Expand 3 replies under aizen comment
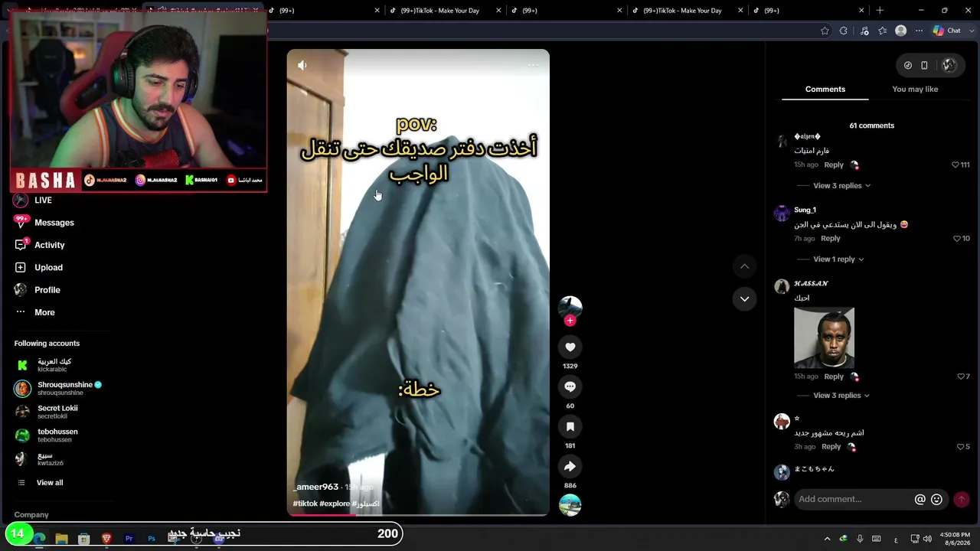 (x=841, y=186)
